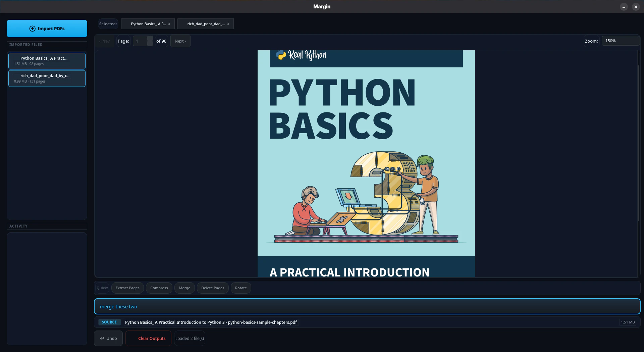This screenshot has height=352, width=644.
Task: Choose the Merge quick action
Action: click(184, 288)
